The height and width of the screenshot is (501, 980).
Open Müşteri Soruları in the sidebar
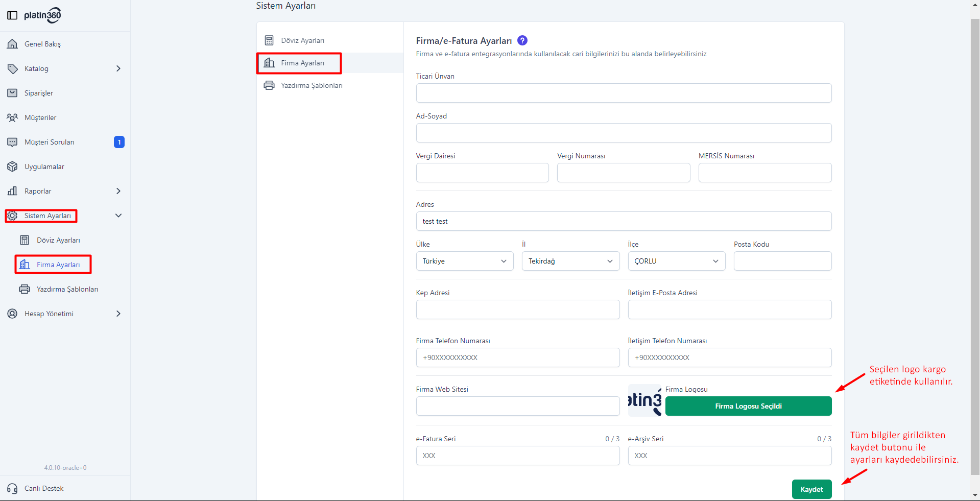tap(50, 142)
